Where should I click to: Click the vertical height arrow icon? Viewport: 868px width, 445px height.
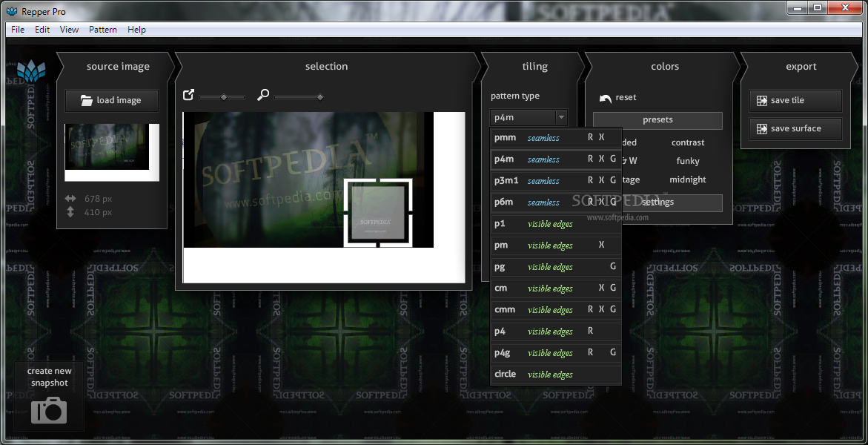point(70,211)
